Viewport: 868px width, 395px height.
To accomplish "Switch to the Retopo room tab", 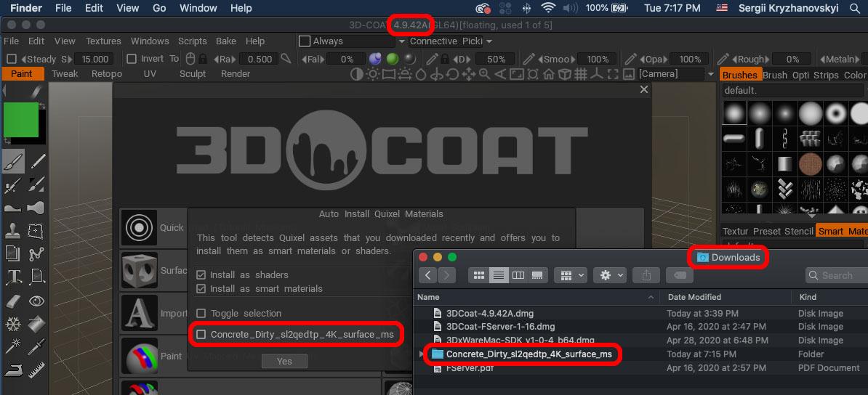I will coord(107,73).
